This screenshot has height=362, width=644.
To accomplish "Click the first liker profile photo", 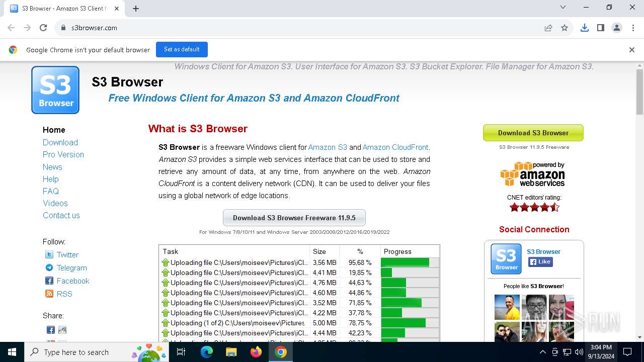I will point(507,307).
